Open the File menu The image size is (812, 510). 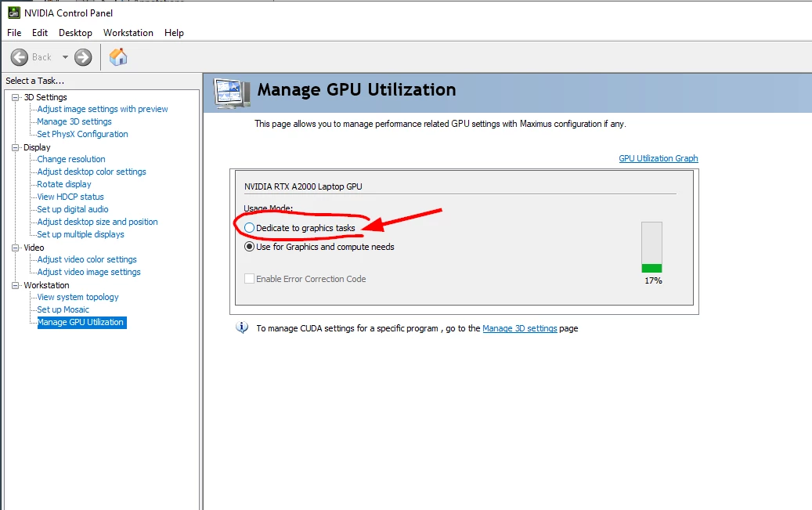(14, 33)
